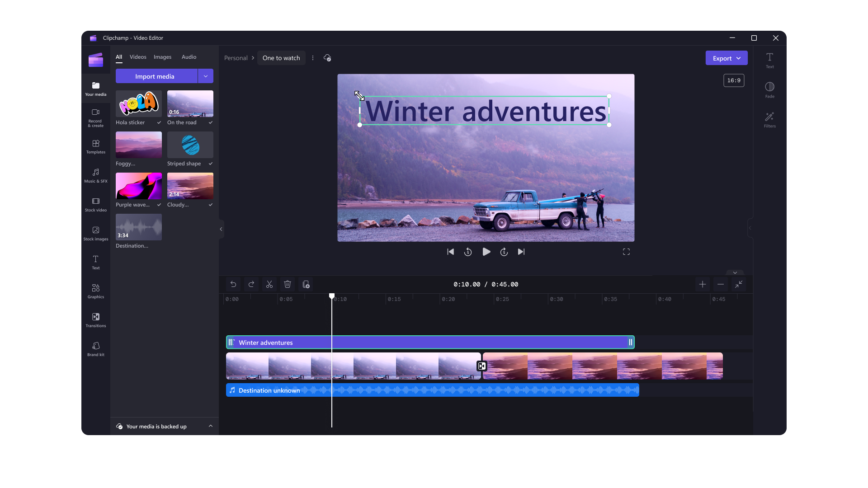
Task: Click the Import media button
Action: pos(155,75)
